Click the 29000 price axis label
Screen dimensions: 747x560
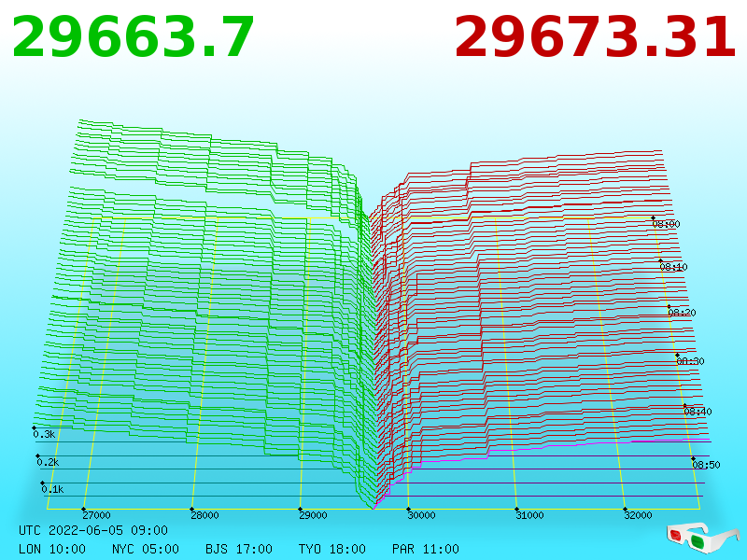(313, 515)
